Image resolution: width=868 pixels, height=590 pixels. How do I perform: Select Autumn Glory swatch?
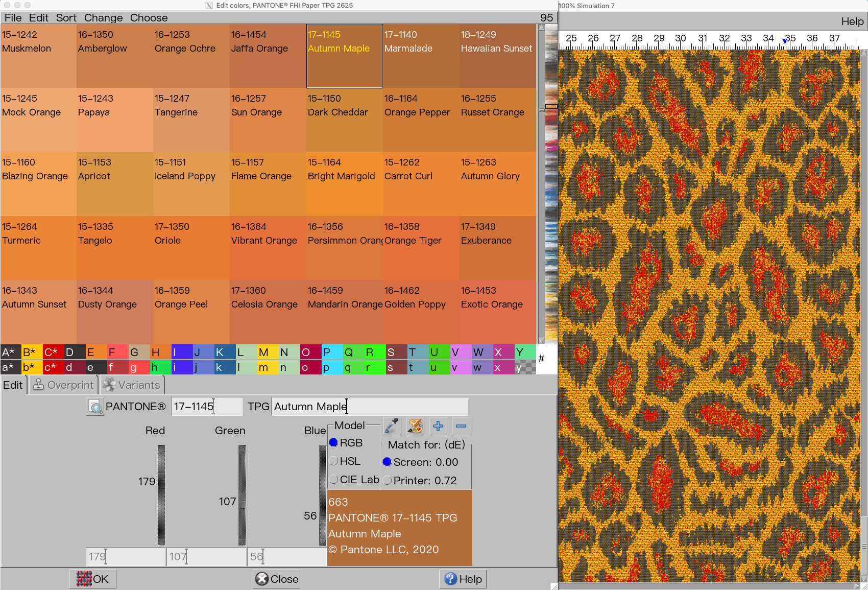pos(498,183)
